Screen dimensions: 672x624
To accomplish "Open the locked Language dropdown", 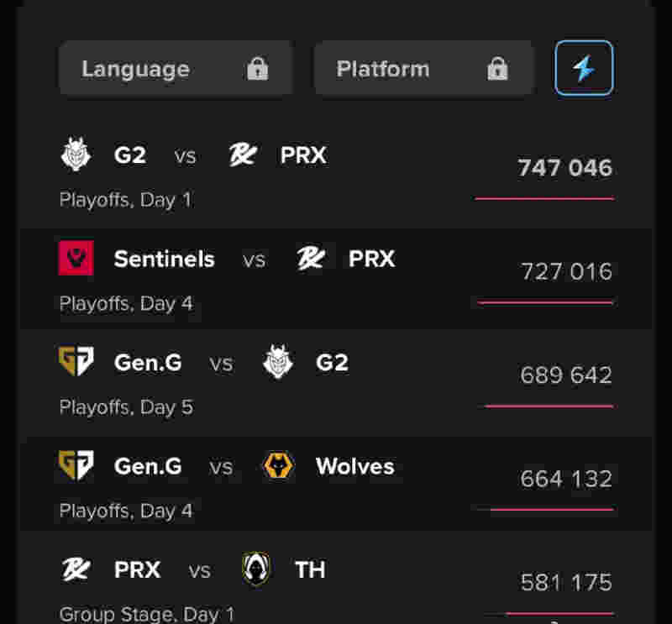I will pyautogui.click(x=176, y=68).
